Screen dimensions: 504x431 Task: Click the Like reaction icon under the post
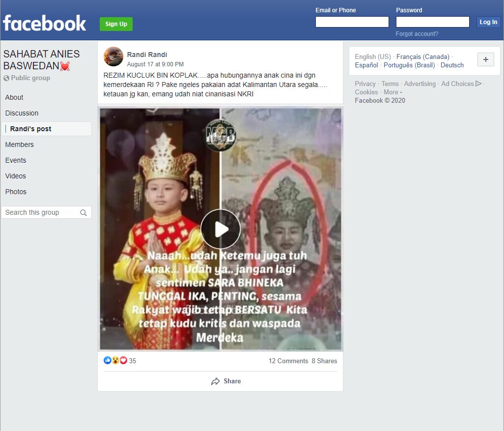[108, 360]
